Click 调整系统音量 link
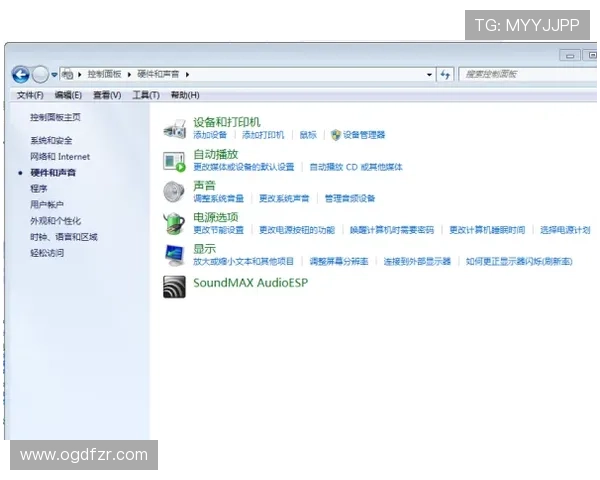The width and height of the screenshot is (600, 480). (x=218, y=198)
